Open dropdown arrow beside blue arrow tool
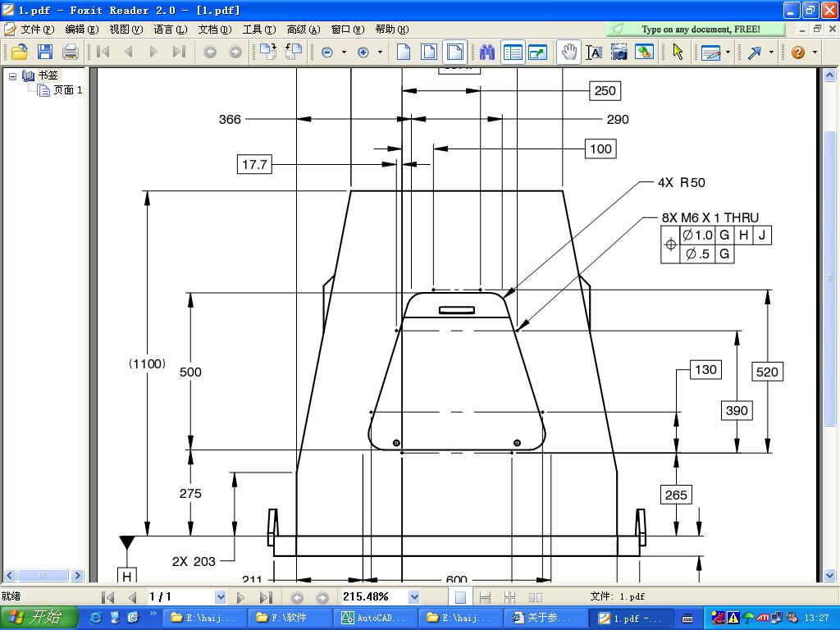This screenshot has height=630, width=840. pyautogui.click(x=771, y=52)
